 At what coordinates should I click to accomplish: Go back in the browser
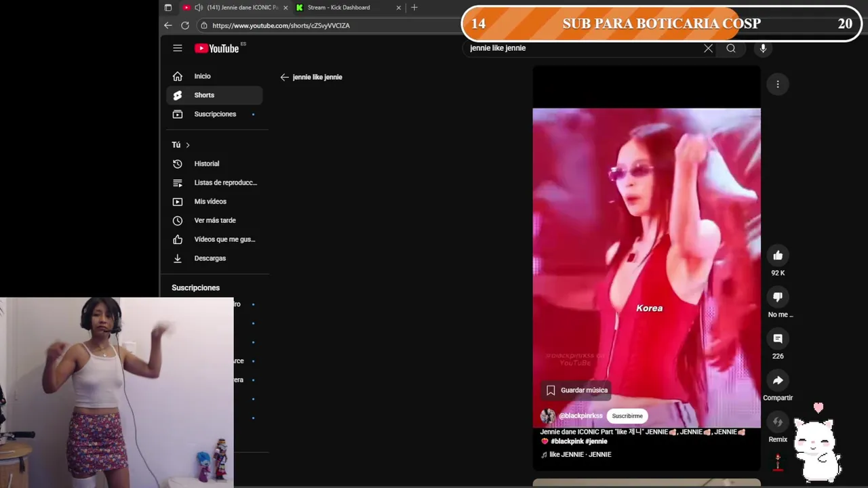coord(168,25)
